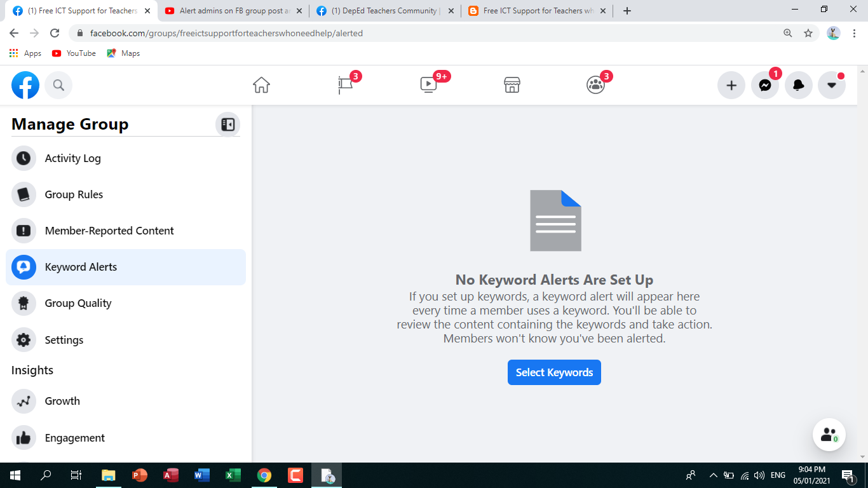Bookmark this page with star icon

pyautogui.click(x=808, y=33)
